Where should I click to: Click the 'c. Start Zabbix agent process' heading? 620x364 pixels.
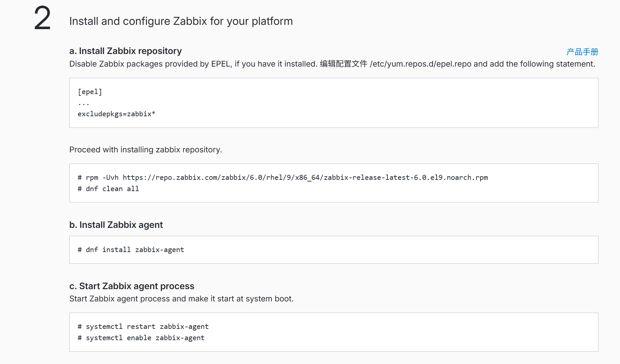coord(132,286)
